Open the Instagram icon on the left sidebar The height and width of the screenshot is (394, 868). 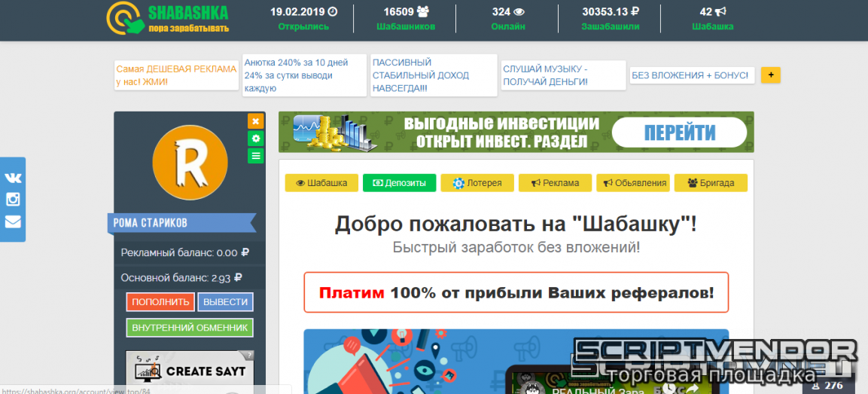[x=13, y=200]
